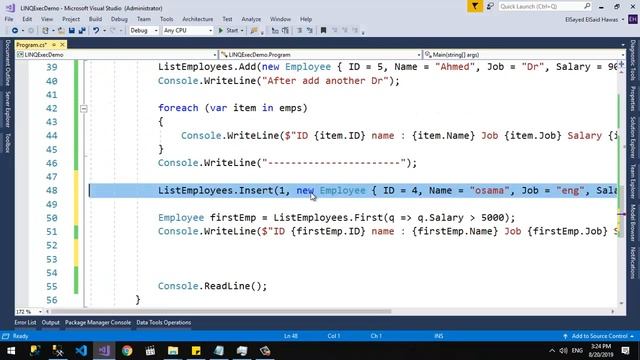Click the Decrease Indent toolbar icon
The image size is (640, 360).
[299, 31]
